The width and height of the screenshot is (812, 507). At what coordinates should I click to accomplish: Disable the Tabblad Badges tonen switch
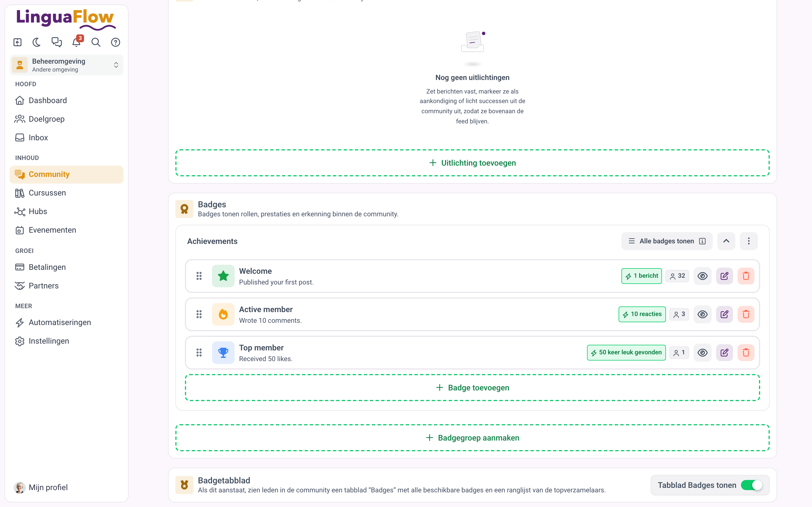pyautogui.click(x=752, y=485)
